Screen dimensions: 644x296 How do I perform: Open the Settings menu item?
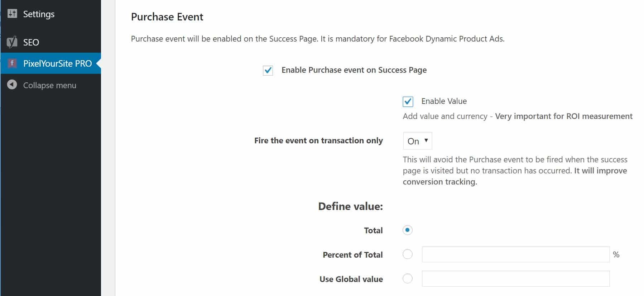pyautogui.click(x=39, y=14)
